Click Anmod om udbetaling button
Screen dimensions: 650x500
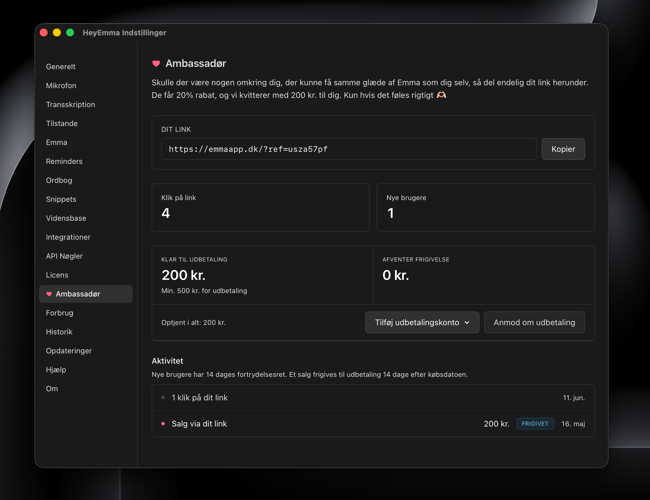[534, 323]
